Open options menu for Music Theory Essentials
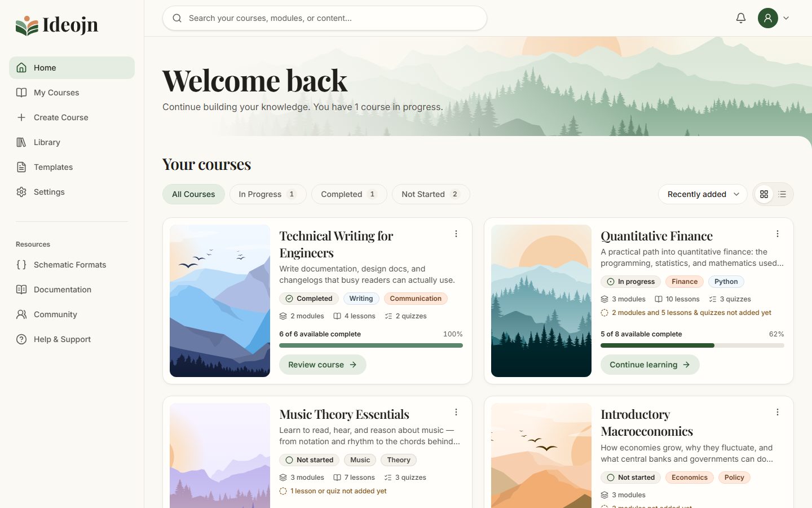Viewport: 812px width, 508px height. (x=456, y=412)
